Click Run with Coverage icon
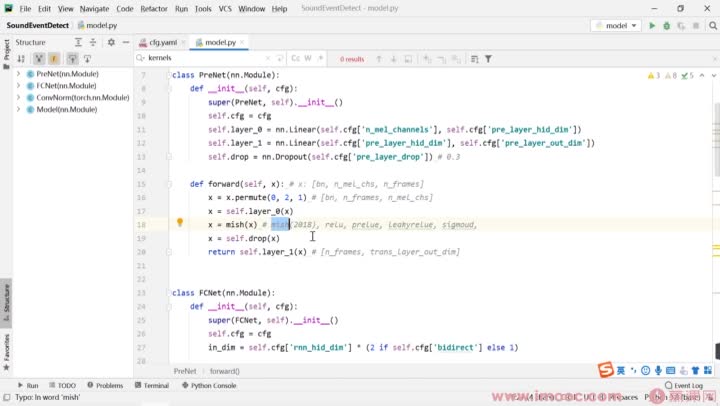720x406 pixels. click(x=681, y=26)
